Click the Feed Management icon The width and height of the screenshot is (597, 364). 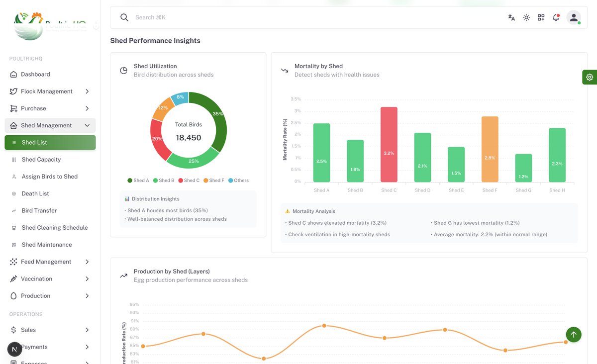(x=13, y=262)
